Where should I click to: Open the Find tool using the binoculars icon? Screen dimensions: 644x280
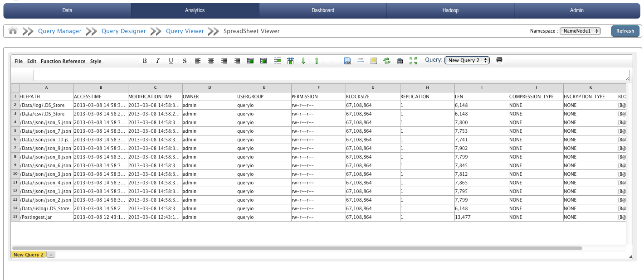(x=400, y=61)
